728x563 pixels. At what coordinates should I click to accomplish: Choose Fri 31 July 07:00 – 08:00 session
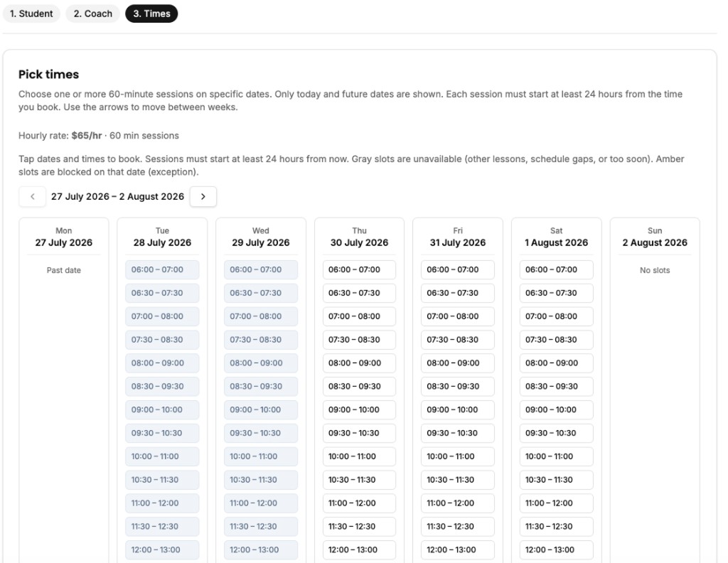click(458, 316)
